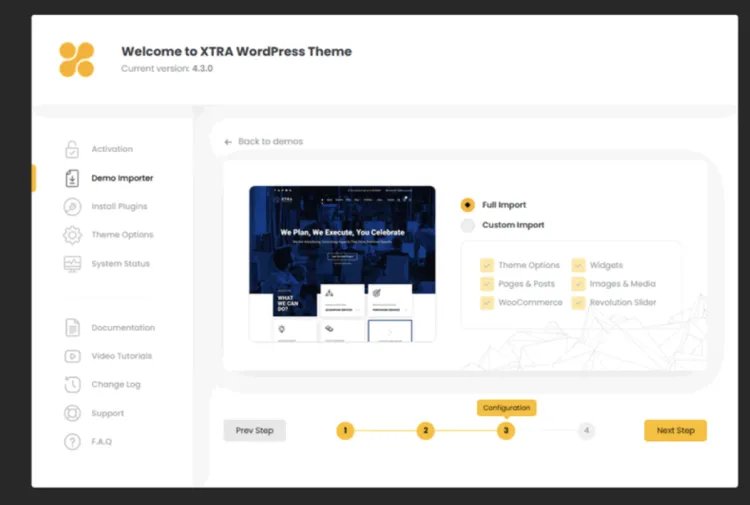This screenshot has height=505, width=750.
Task: Click the demo preview thumbnail
Action: click(x=342, y=264)
